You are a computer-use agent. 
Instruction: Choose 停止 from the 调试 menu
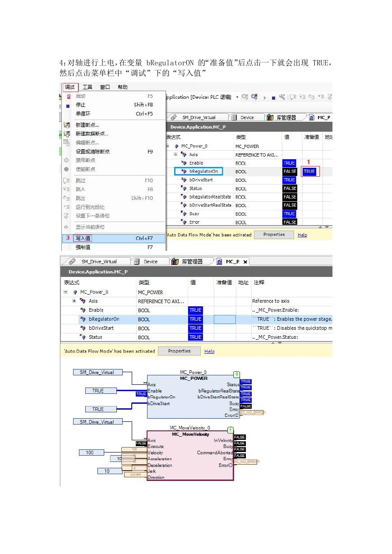click(114, 105)
